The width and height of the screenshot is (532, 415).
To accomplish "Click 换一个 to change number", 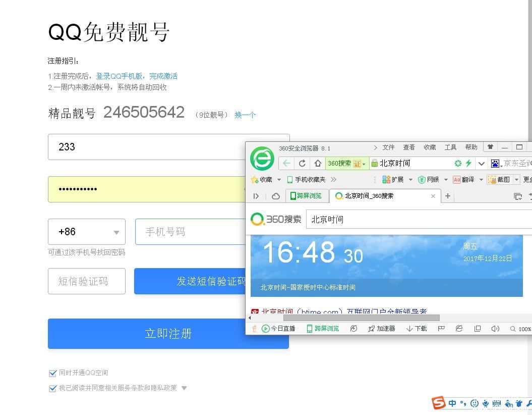I will pyautogui.click(x=245, y=115).
